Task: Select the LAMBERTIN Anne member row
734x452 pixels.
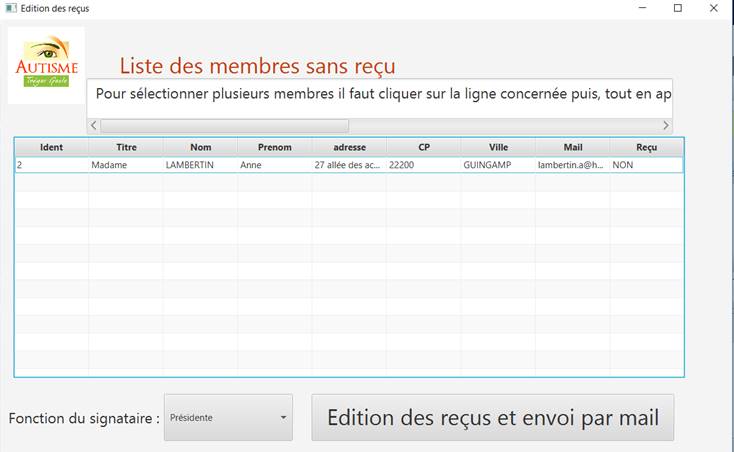Action: pyautogui.click(x=200, y=164)
